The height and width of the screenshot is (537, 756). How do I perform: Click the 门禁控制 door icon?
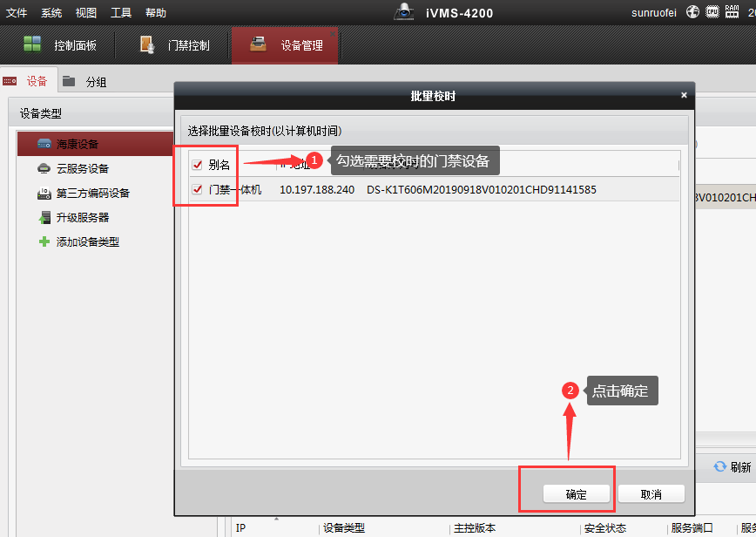[x=147, y=44]
